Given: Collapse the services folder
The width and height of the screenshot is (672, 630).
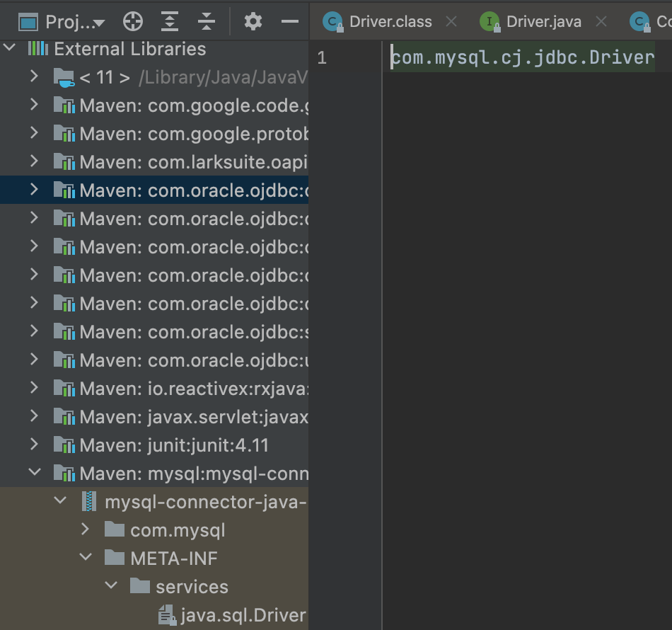Looking at the screenshot, I should (110, 586).
